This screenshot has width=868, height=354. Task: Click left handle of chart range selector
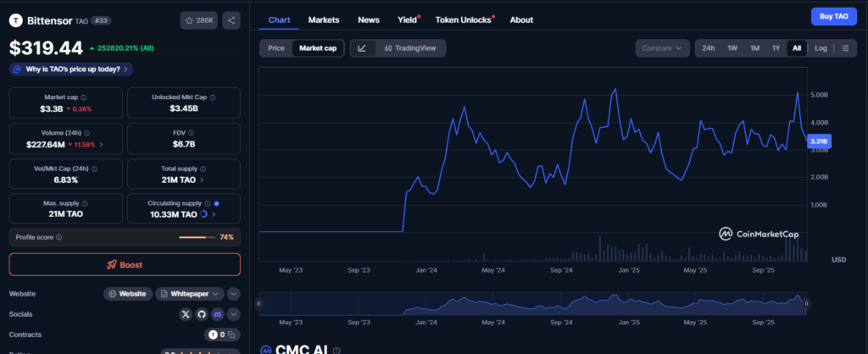point(259,303)
